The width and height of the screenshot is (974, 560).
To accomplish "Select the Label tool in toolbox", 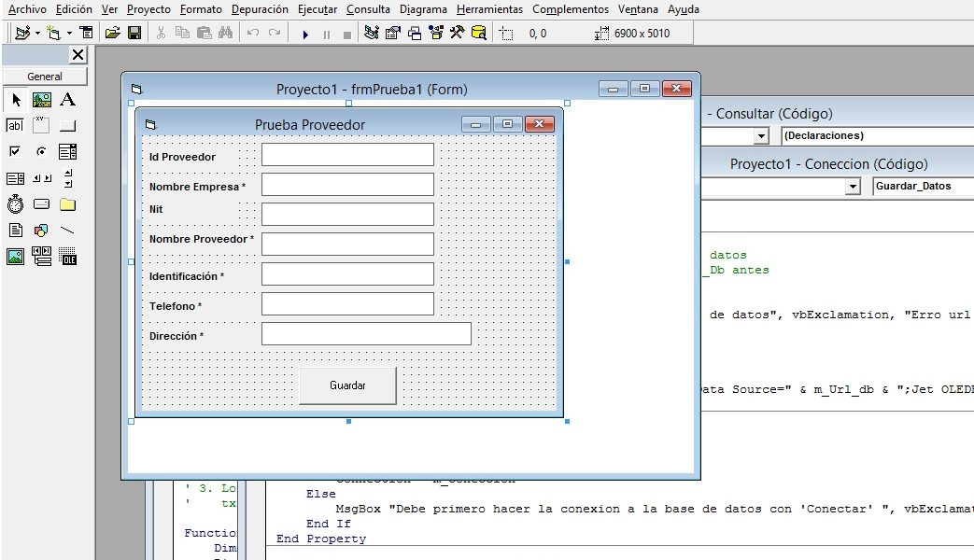I will tap(67, 100).
